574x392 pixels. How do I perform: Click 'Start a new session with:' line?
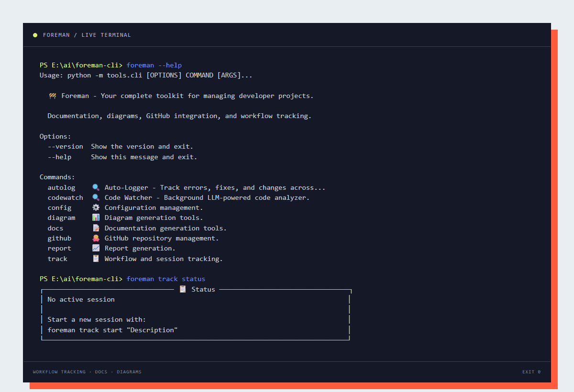[97, 319]
